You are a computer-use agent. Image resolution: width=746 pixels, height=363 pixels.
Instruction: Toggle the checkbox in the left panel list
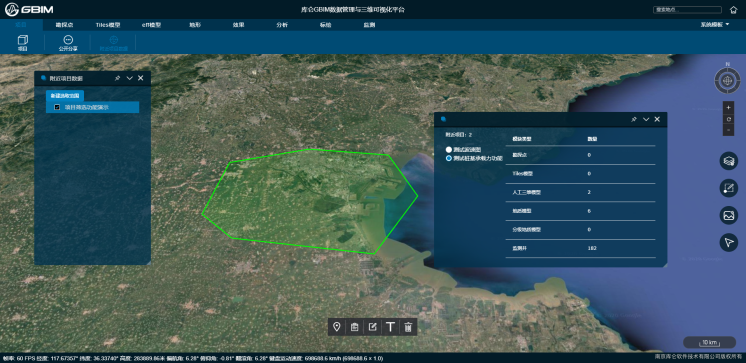(x=57, y=108)
